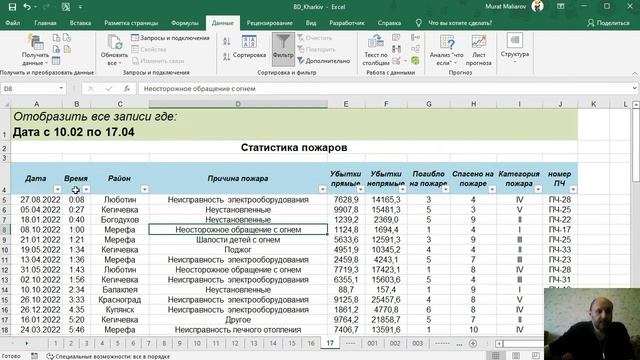Image resolution: width=640 pixels, height=360 pixels.
Task: Select sheet tab 001
Action: (372, 343)
